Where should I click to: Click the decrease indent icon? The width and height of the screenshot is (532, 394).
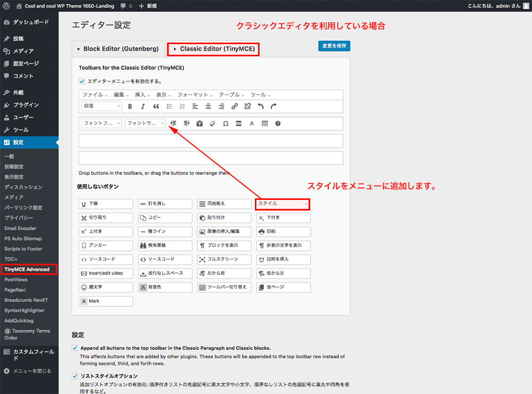click(173, 123)
